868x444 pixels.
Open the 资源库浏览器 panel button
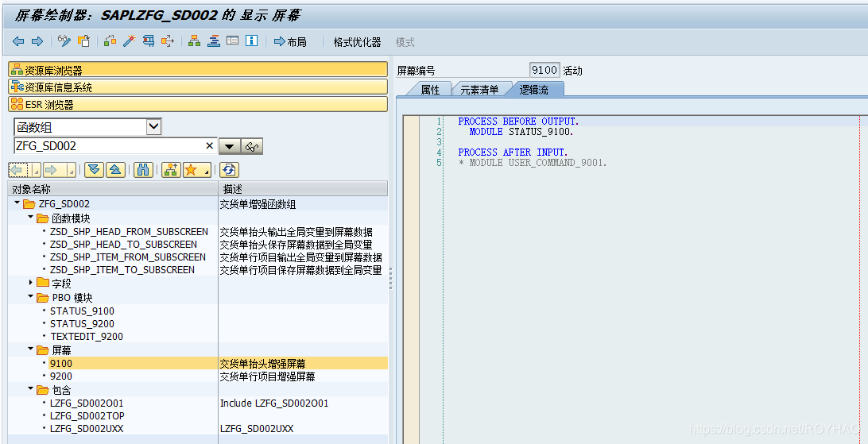point(198,70)
